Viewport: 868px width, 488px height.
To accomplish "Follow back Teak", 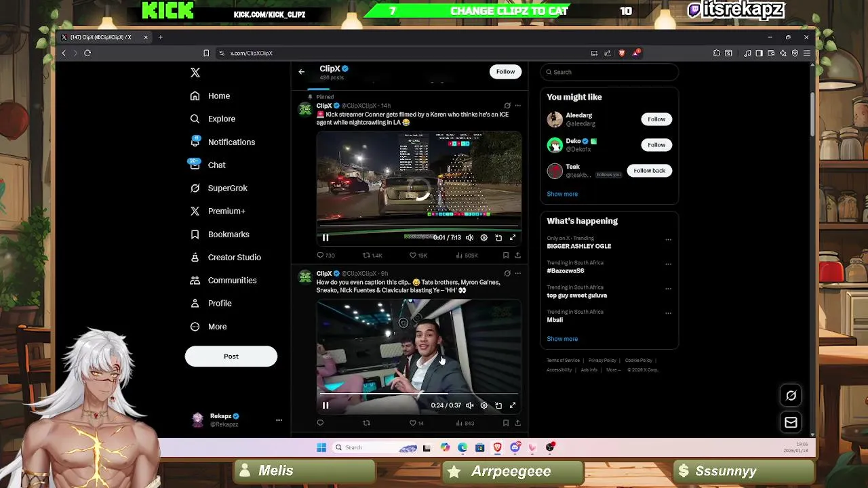I will click(650, 170).
